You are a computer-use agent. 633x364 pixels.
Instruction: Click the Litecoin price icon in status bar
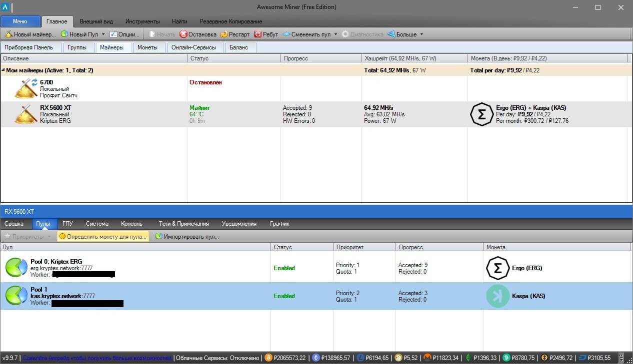coord(360,358)
